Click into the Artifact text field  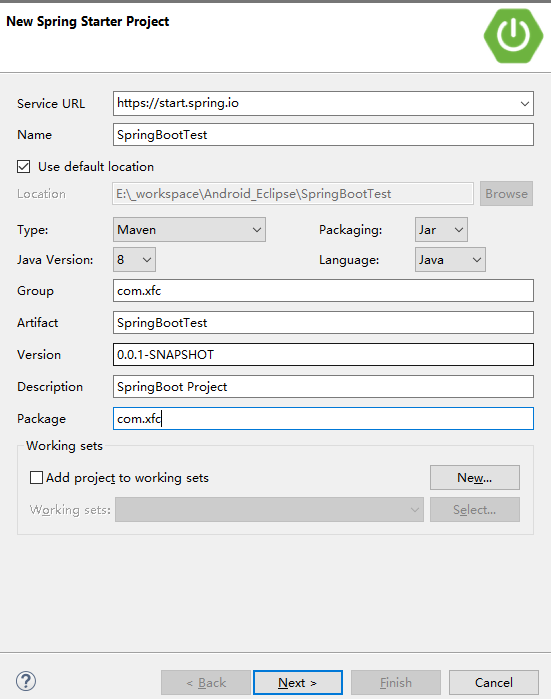click(323, 323)
